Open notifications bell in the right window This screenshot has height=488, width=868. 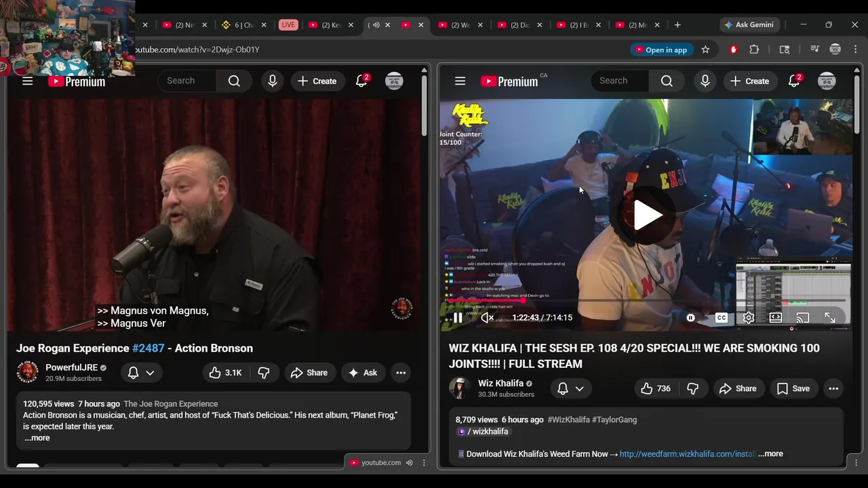795,81
